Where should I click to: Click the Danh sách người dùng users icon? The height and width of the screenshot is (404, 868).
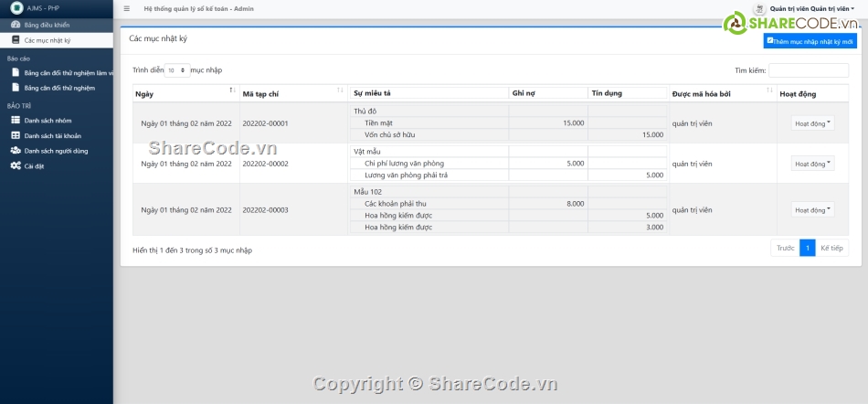(16, 151)
